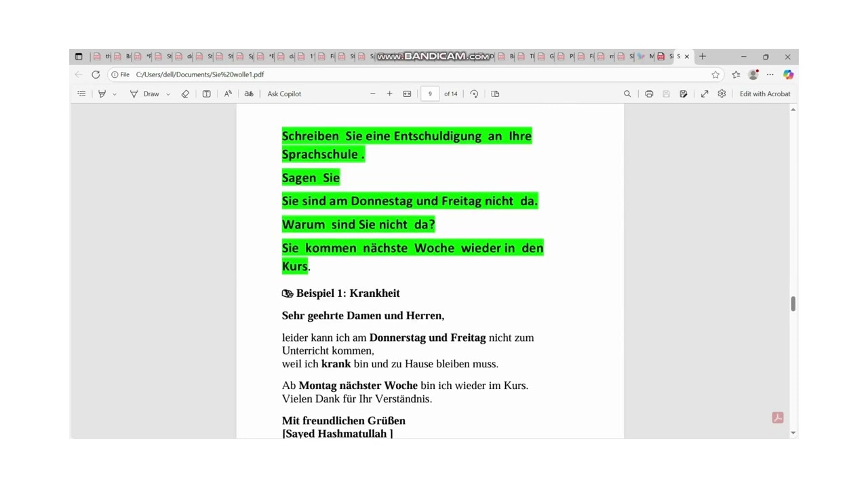Click the page number field
Viewport: 868px width, 488px height.
coord(430,94)
